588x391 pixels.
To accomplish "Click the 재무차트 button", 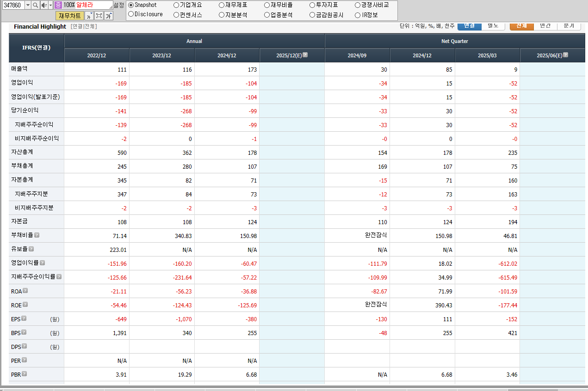I will click(x=70, y=16).
